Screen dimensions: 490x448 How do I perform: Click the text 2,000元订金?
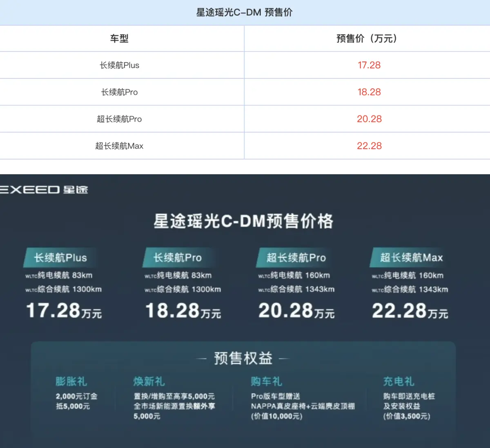(x=76, y=396)
